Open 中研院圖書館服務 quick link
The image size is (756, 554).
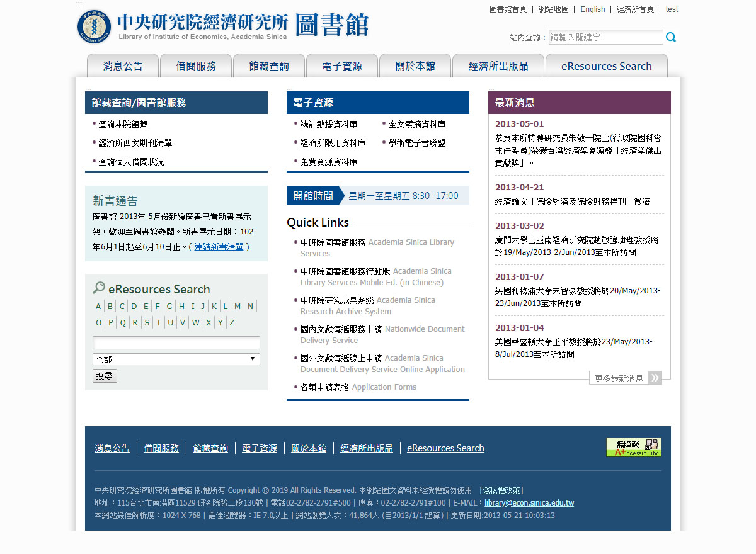tap(377, 247)
